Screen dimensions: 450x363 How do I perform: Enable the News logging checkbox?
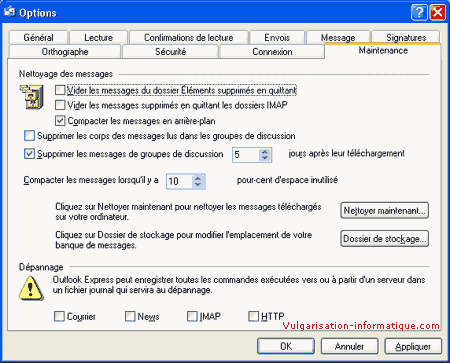130,316
